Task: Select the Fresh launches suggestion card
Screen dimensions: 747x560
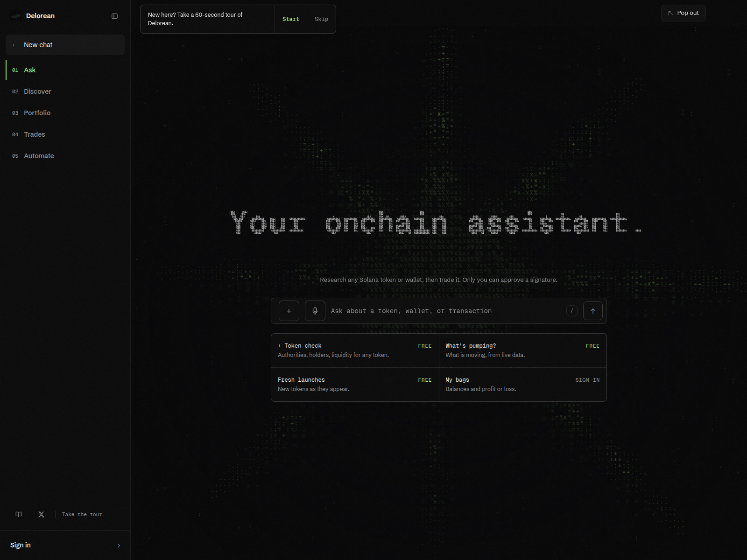Action: point(355,385)
